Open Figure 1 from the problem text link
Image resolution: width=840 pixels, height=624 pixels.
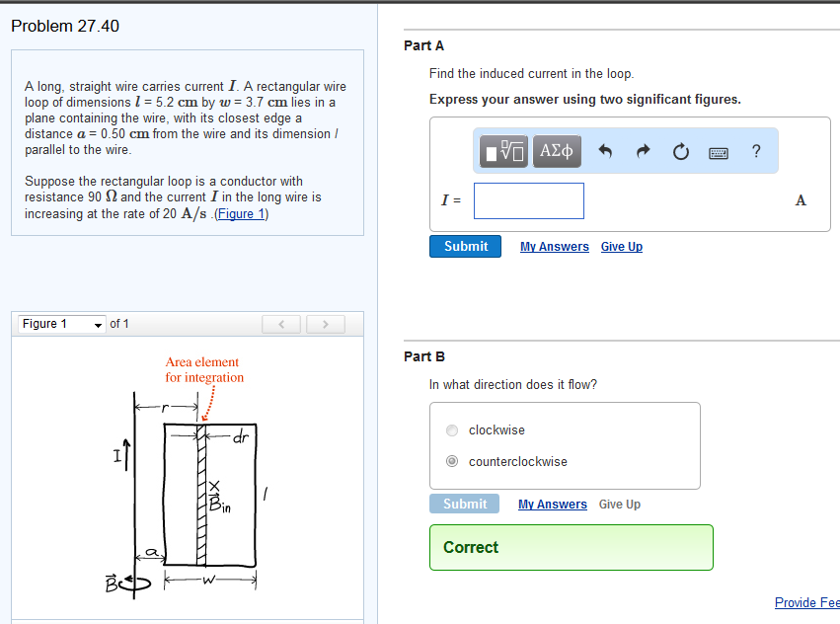(241, 213)
